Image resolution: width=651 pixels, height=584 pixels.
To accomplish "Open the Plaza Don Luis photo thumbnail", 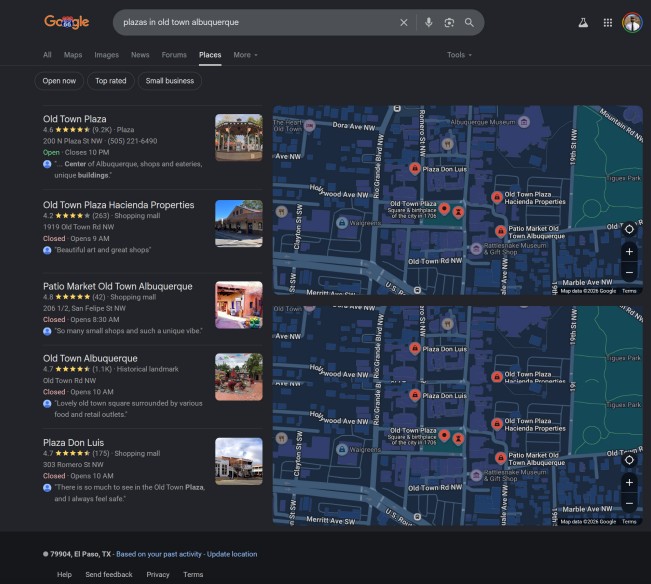I will (x=239, y=461).
